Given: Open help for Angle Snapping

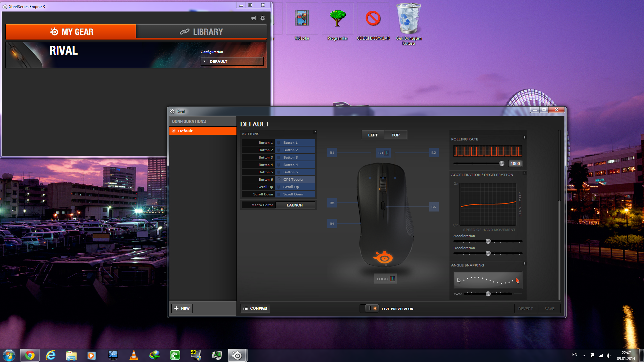Looking at the screenshot, I should click(x=524, y=263).
